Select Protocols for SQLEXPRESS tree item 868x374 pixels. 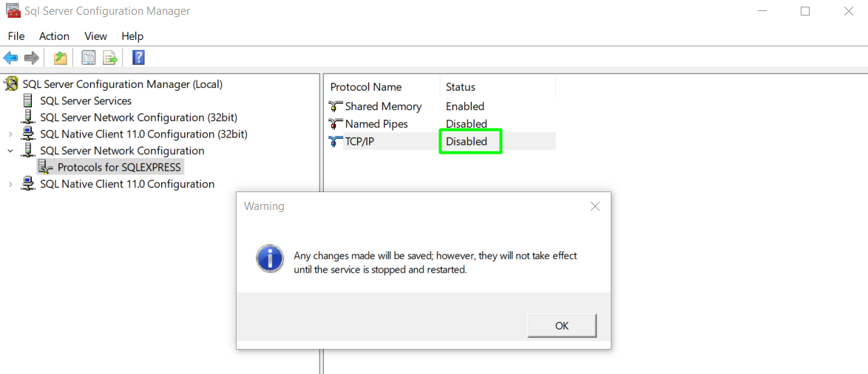point(119,167)
